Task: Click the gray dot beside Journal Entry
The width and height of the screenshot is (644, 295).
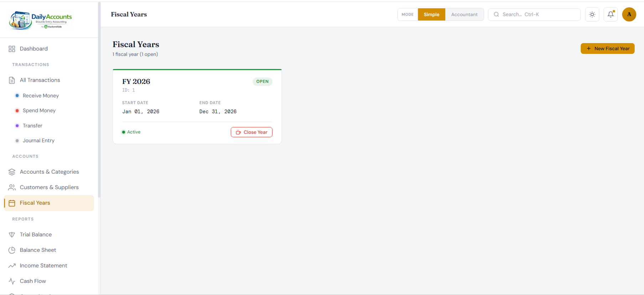Action: (x=17, y=141)
